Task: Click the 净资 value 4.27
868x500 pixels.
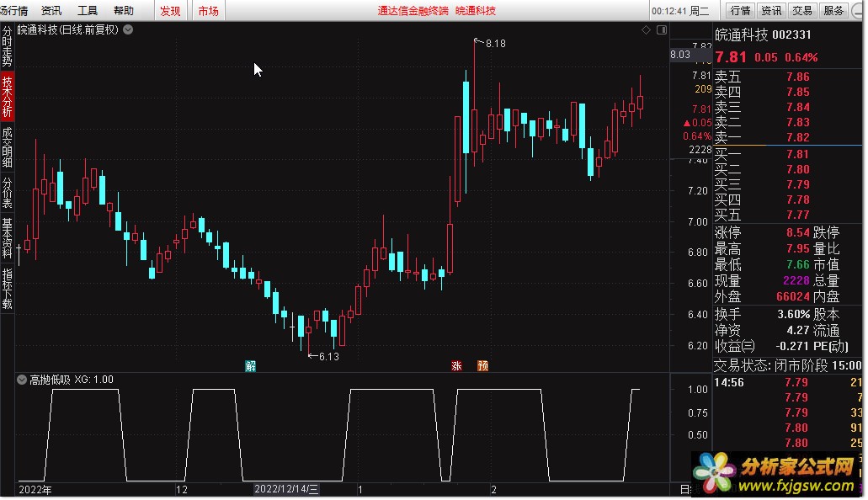Action: point(797,330)
